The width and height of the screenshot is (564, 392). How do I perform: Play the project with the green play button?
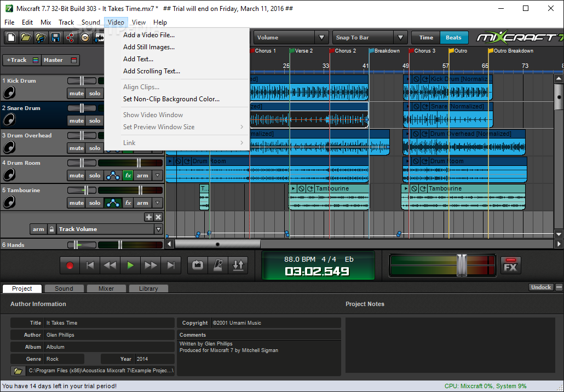130,266
